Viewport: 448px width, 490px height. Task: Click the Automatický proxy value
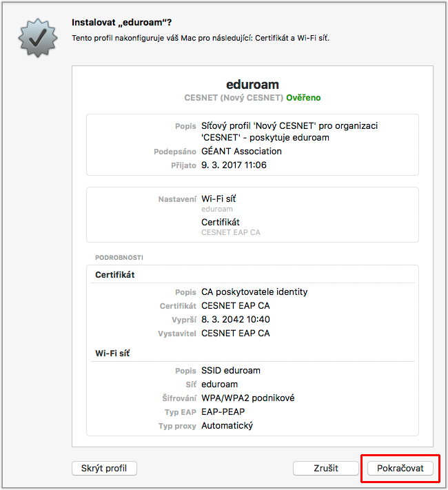click(227, 426)
